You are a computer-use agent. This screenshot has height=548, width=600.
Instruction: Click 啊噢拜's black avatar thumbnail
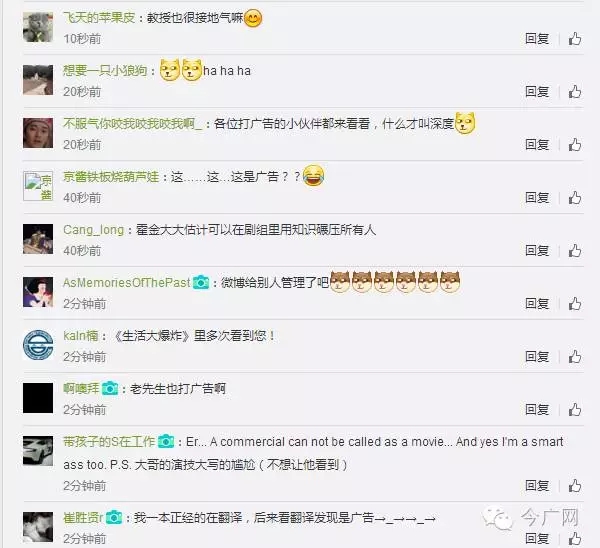[x=38, y=398]
